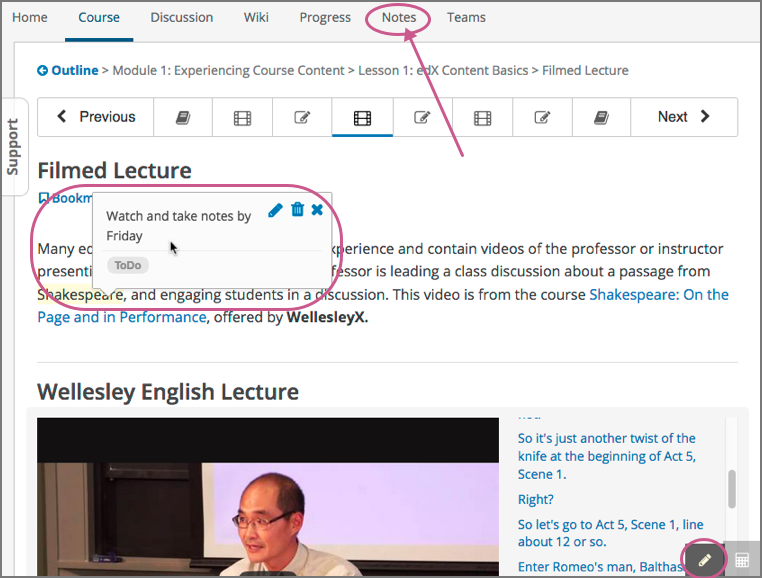This screenshot has height=578, width=762.
Task: Click the ToDo tag on the note
Action: [128, 266]
